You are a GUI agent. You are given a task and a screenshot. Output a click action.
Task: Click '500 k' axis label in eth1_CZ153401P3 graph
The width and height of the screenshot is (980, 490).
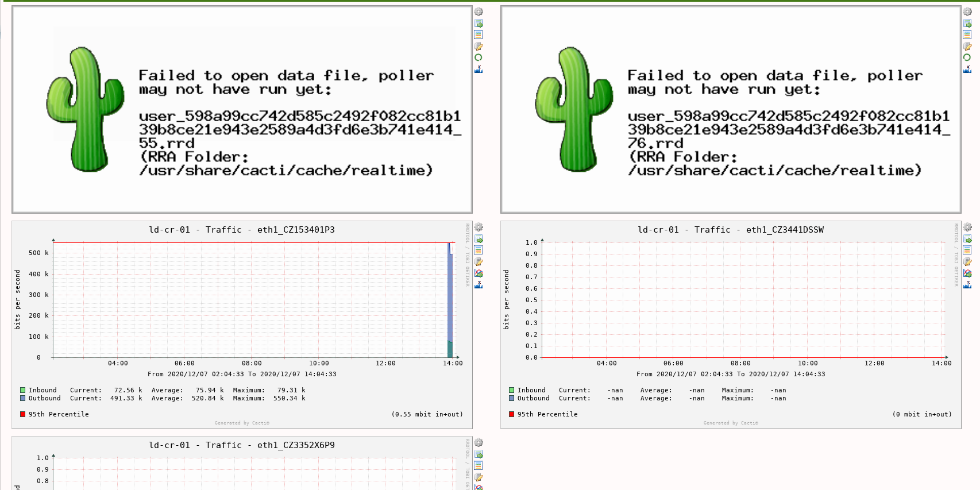[39, 253]
